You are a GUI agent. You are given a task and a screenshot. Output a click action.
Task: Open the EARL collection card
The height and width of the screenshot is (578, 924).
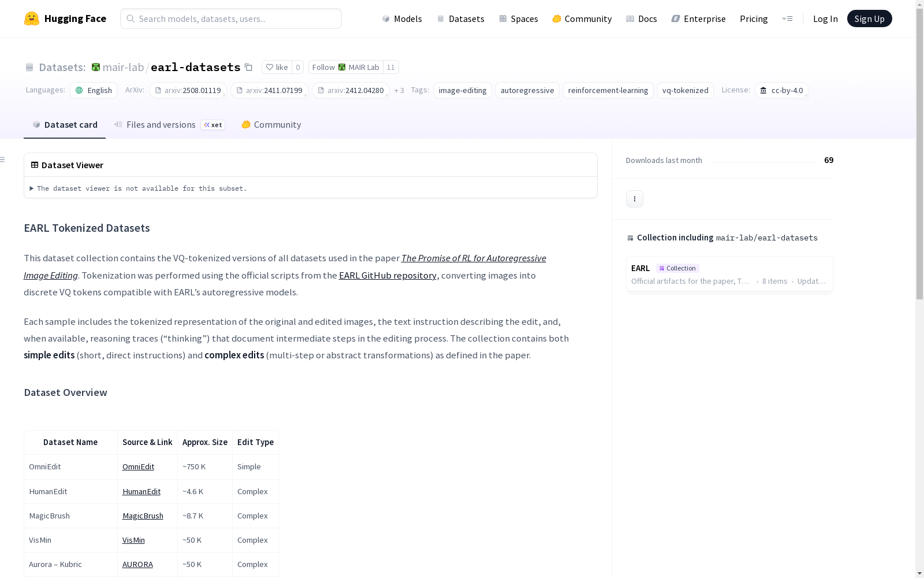point(729,274)
